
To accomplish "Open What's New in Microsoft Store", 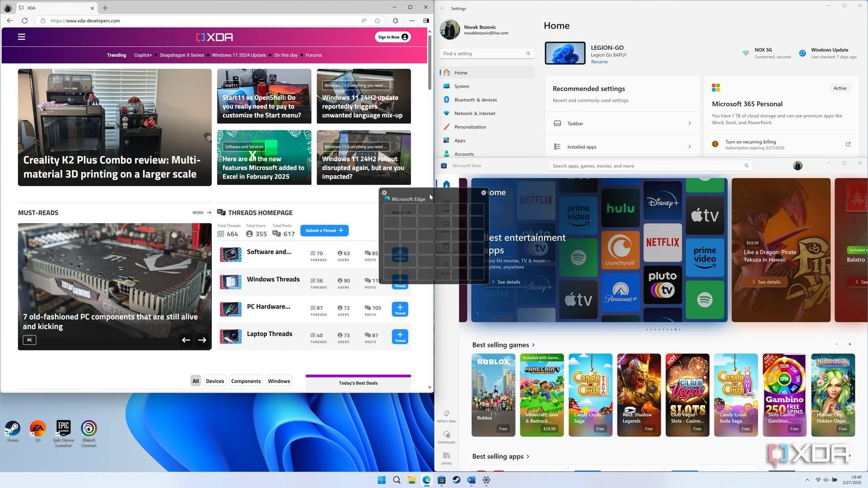I will pos(446,416).
